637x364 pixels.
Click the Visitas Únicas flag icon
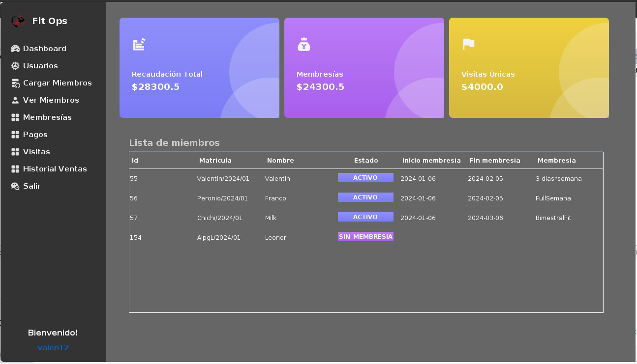click(x=468, y=44)
